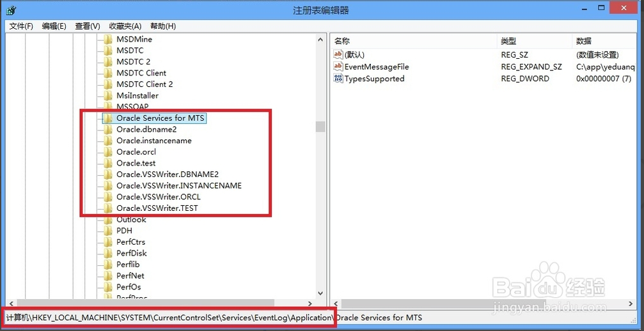Click the (数值未设置) data cell

pyautogui.click(x=597, y=54)
